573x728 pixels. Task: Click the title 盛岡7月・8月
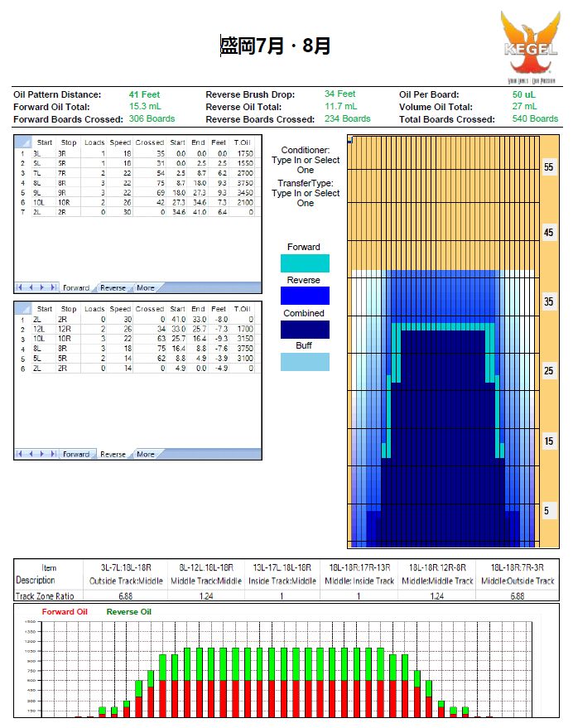click(275, 46)
